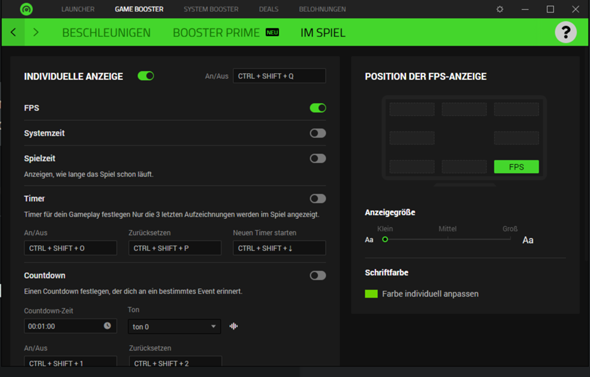Click the Timer für dein Gameplay description
590x377 pixels.
172,214
